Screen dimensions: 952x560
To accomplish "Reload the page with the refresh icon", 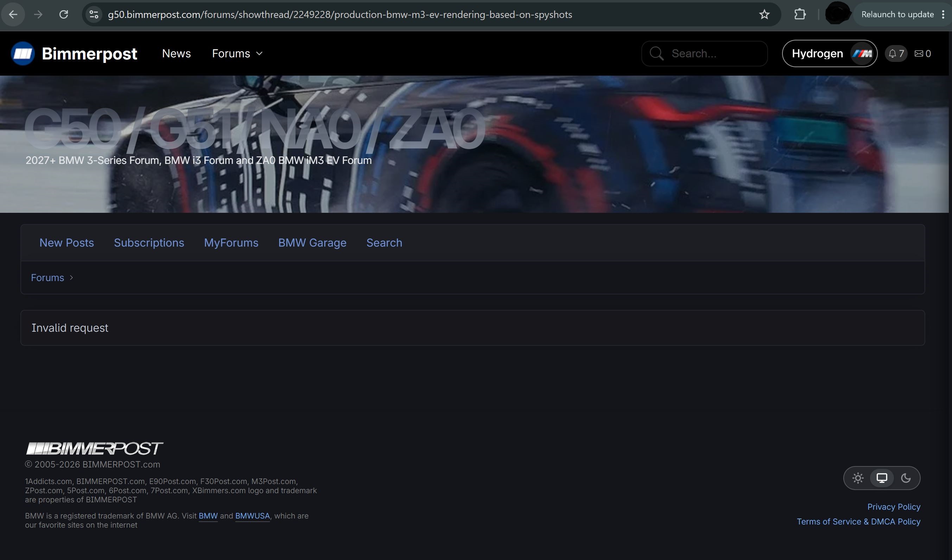I will click(64, 15).
